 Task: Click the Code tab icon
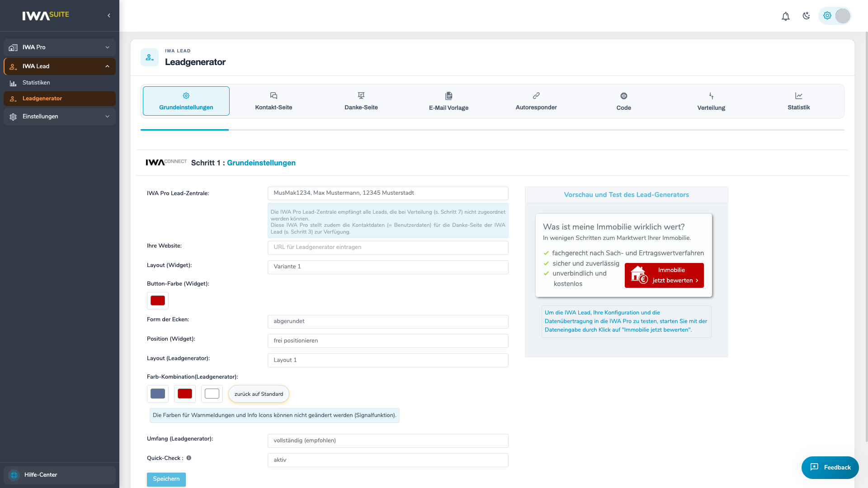(624, 96)
